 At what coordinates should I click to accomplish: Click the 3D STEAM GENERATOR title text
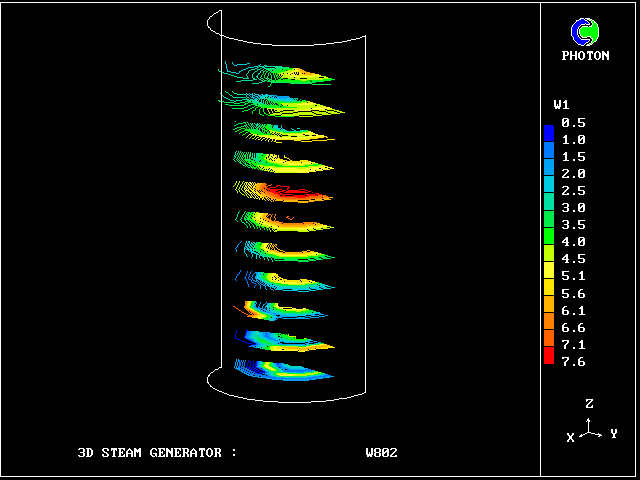[x=157, y=453]
